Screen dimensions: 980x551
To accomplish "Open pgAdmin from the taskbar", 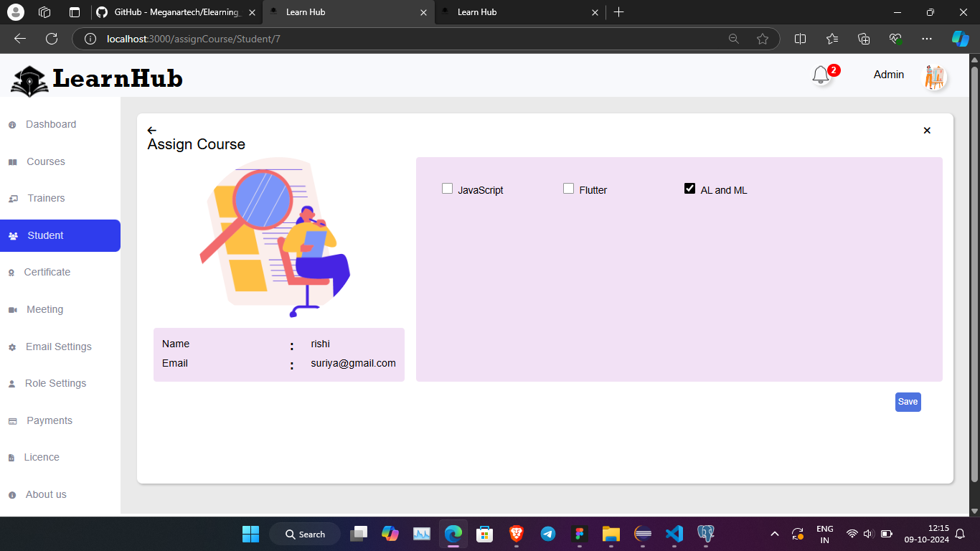I will (x=705, y=534).
